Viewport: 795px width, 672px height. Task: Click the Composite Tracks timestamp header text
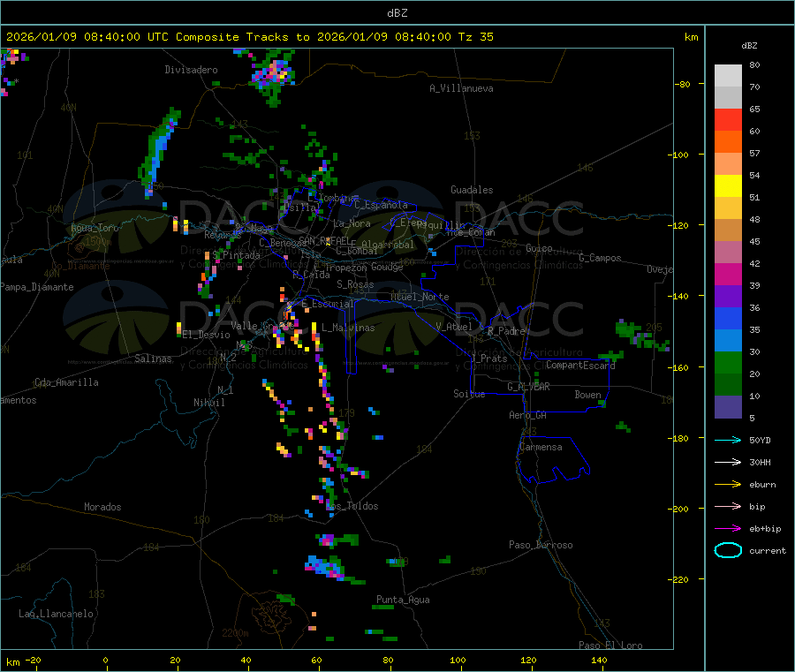pos(249,37)
